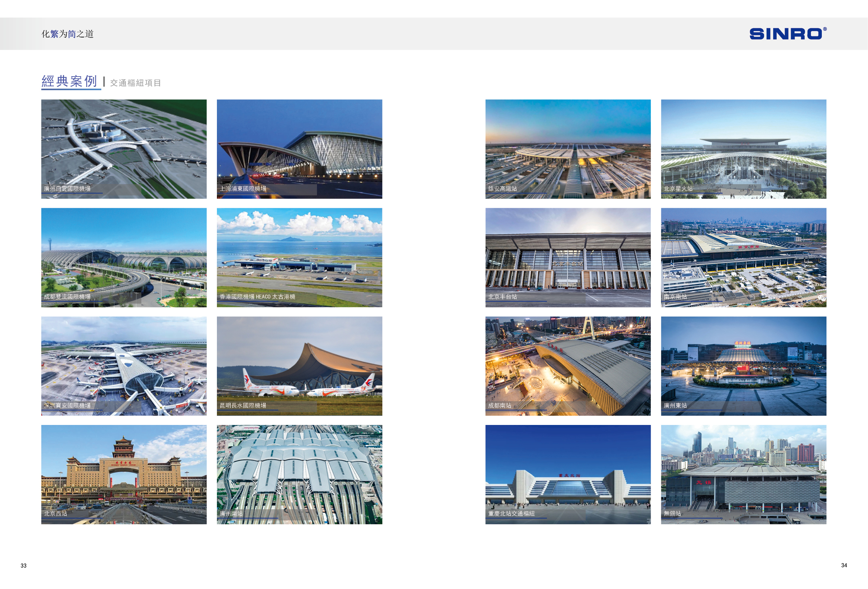
Task: Select the 上海浦東國際機場 image
Action: (299, 149)
